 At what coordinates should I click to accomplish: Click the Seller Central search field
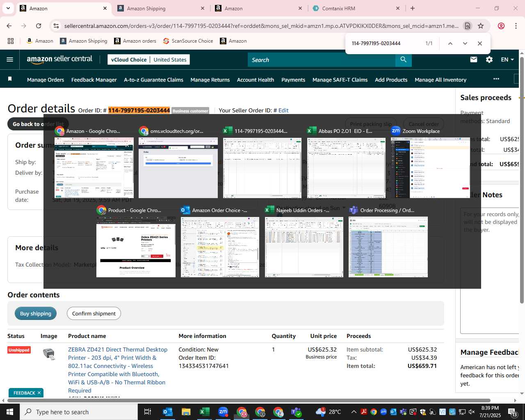point(322,60)
